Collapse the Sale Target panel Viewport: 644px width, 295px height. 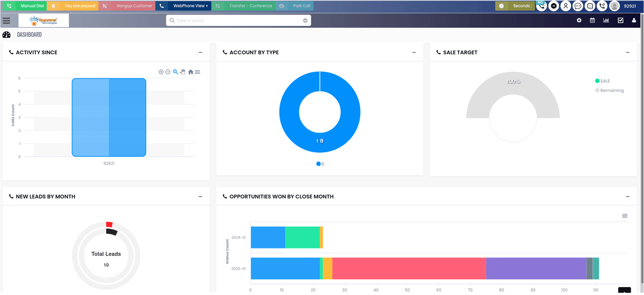[627, 52]
